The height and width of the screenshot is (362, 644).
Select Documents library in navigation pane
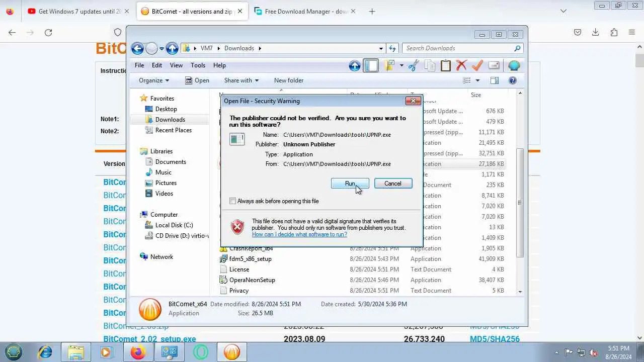[x=171, y=162]
